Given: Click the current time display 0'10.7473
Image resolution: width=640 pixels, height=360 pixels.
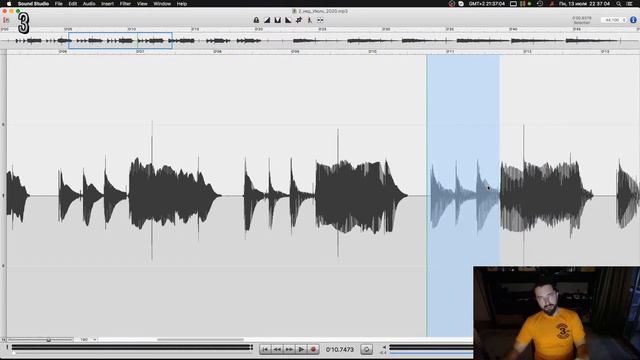Looking at the screenshot, I should point(340,350).
